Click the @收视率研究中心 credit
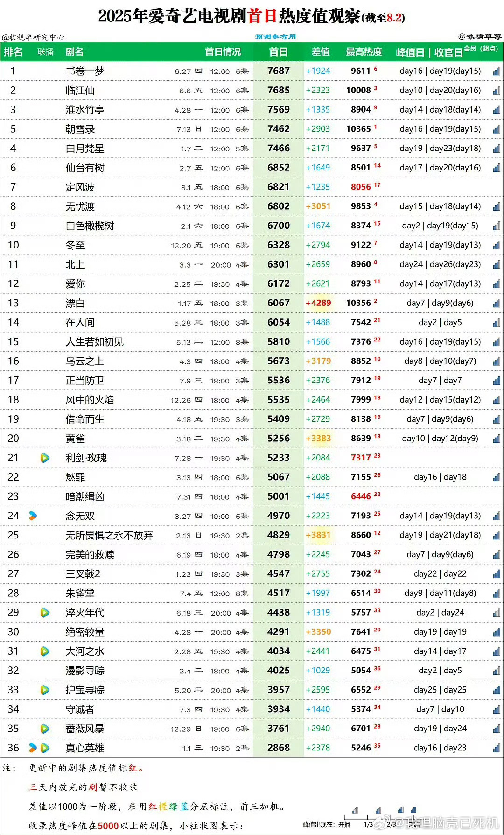This screenshot has height=835, width=504. point(33,37)
